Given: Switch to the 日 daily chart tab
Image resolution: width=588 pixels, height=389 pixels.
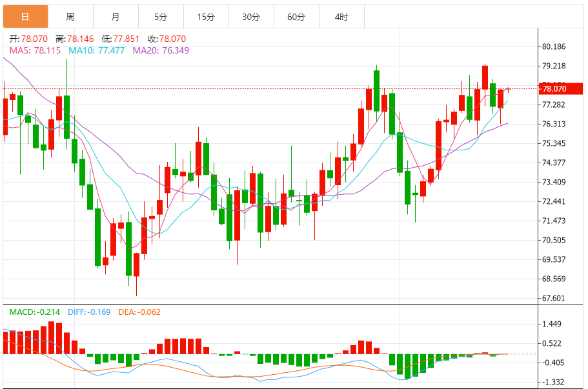Looking at the screenshot, I should (25, 17).
